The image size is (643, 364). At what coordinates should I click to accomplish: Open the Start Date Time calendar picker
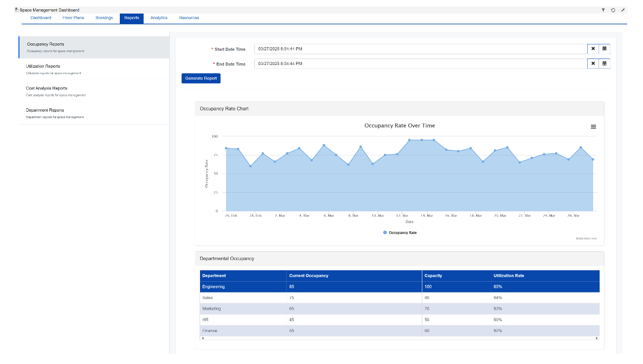(x=605, y=49)
